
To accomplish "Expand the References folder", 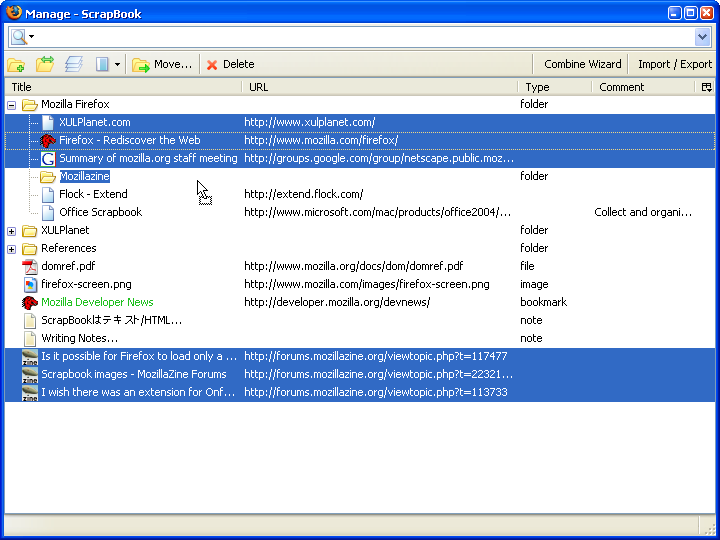I will [x=12, y=249].
